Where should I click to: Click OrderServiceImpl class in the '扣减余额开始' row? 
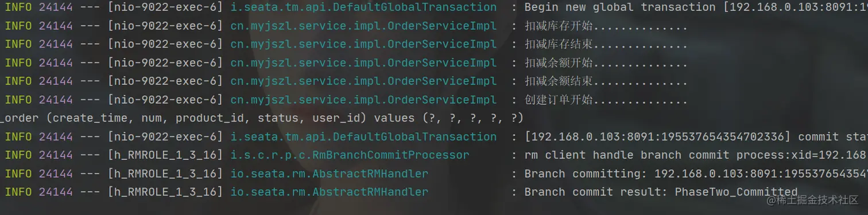(x=363, y=63)
